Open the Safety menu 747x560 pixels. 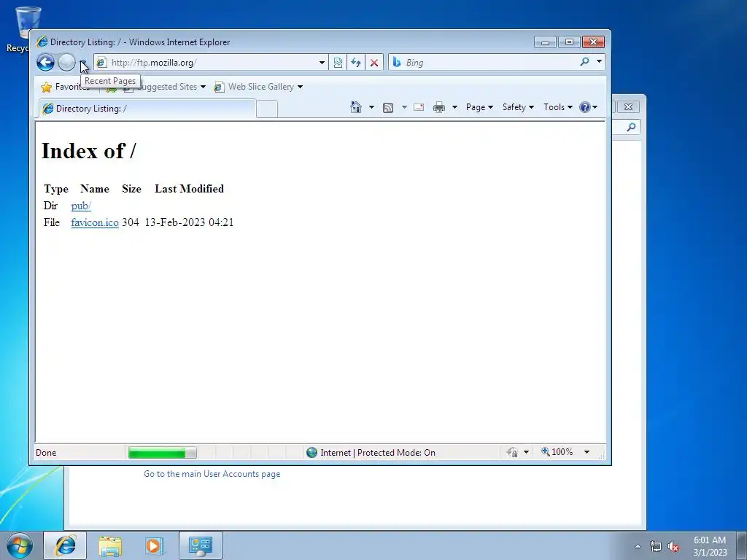tap(518, 107)
